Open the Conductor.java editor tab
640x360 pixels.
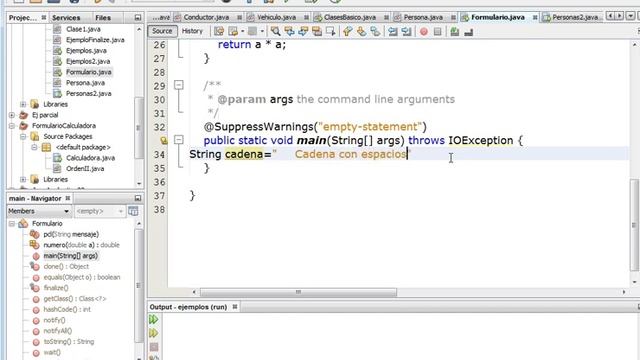[206, 17]
